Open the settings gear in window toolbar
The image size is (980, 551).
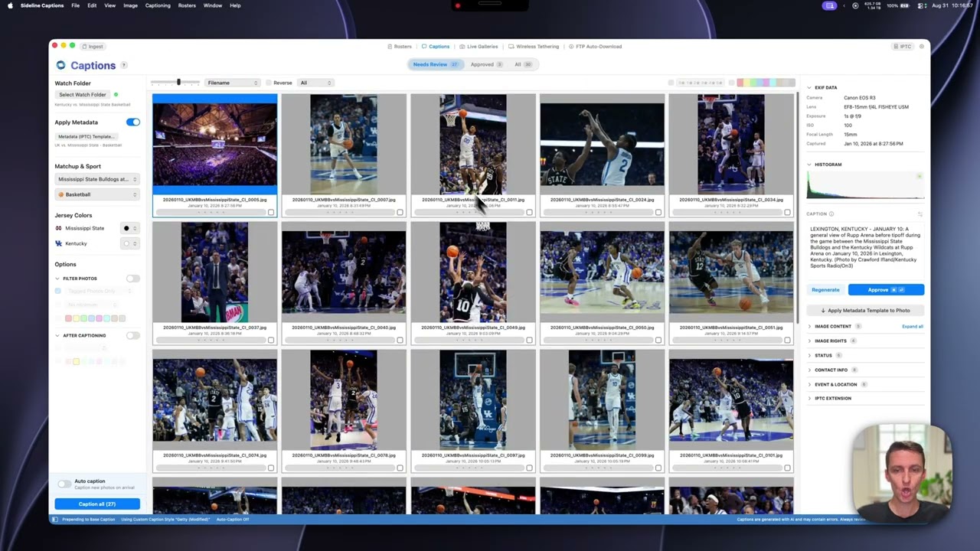click(922, 47)
